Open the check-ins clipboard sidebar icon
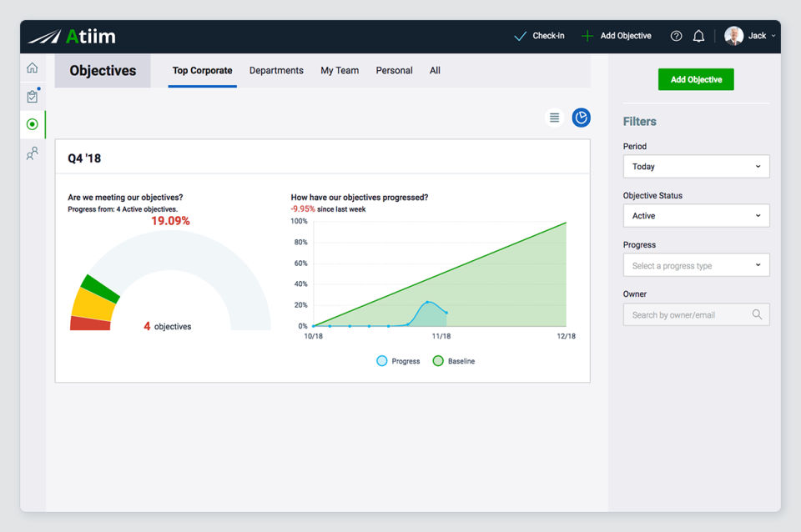This screenshot has height=532, width=801. (33, 96)
